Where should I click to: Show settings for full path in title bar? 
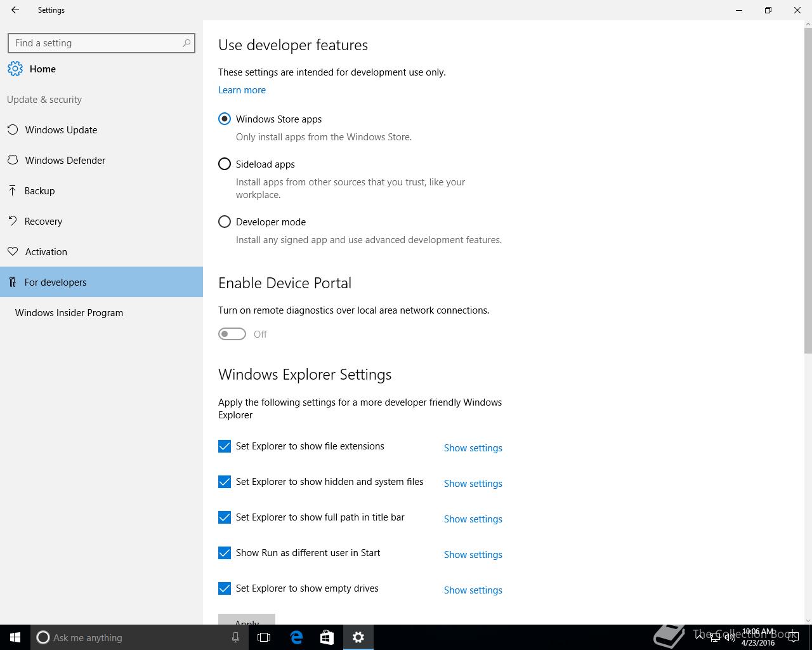(473, 519)
